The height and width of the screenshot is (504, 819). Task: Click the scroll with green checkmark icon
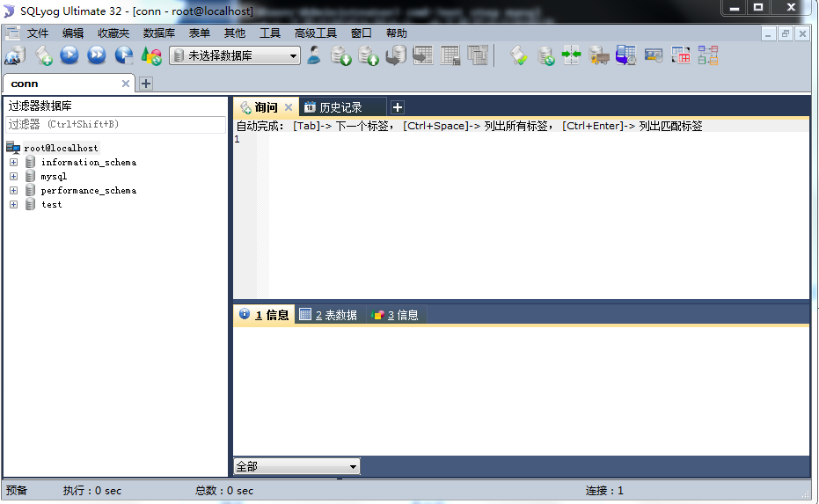click(519, 55)
